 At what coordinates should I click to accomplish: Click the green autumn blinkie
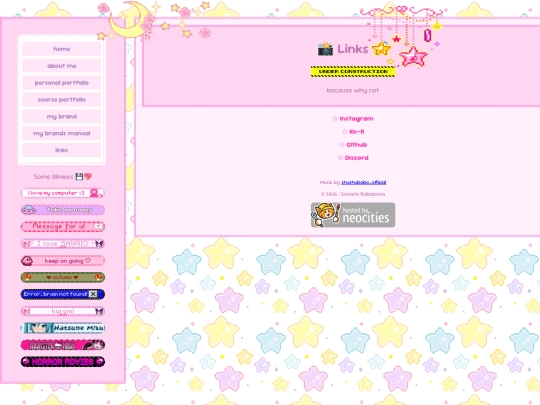(x=63, y=277)
